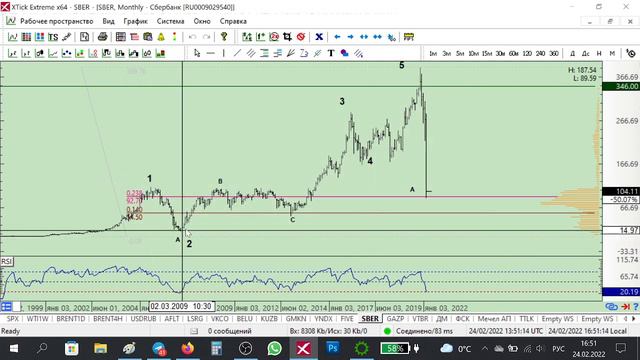Viewport: 640px width, 360px height.
Task: Open the Вид menu
Action: click(x=108, y=21)
